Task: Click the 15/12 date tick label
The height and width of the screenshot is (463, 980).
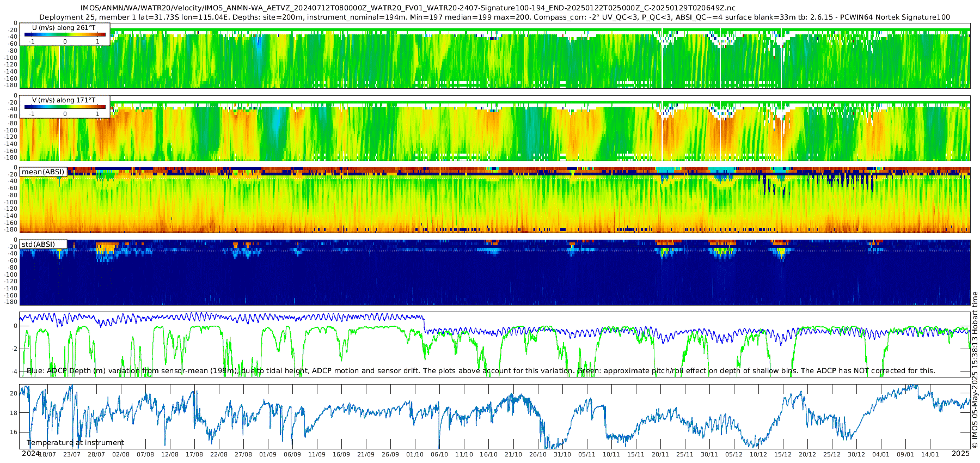Action: tap(783, 454)
